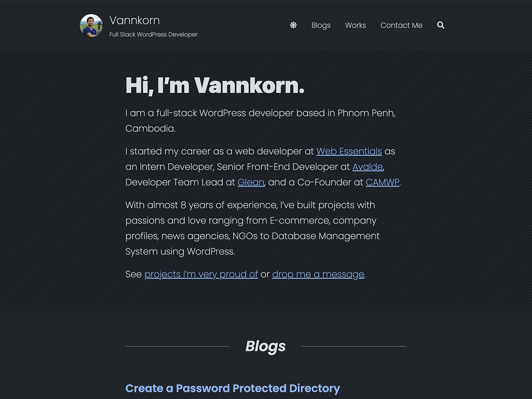532x399 pixels.
Task: Open search with the magnifier icon
Action: click(x=441, y=25)
